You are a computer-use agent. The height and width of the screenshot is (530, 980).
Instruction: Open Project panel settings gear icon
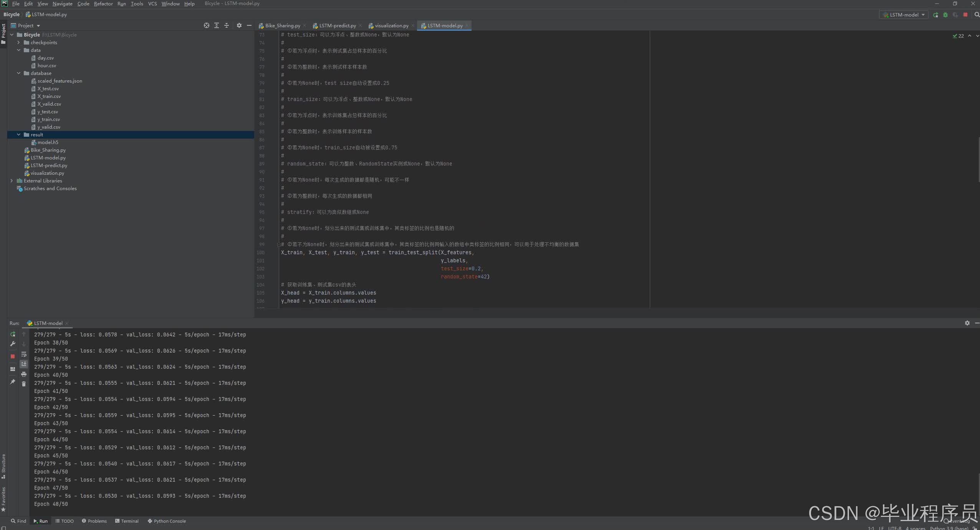pyautogui.click(x=239, y=25)
